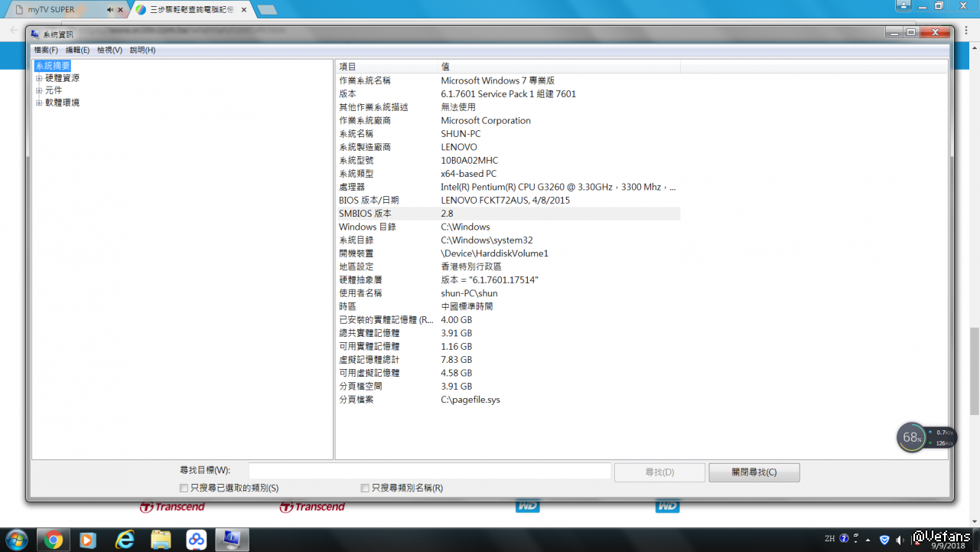Viewport: 980px width, 552px height.
Task: Switch to the 三步驟輕鬆查詢電腦記憶 browser tab
Action: [190, 10]
